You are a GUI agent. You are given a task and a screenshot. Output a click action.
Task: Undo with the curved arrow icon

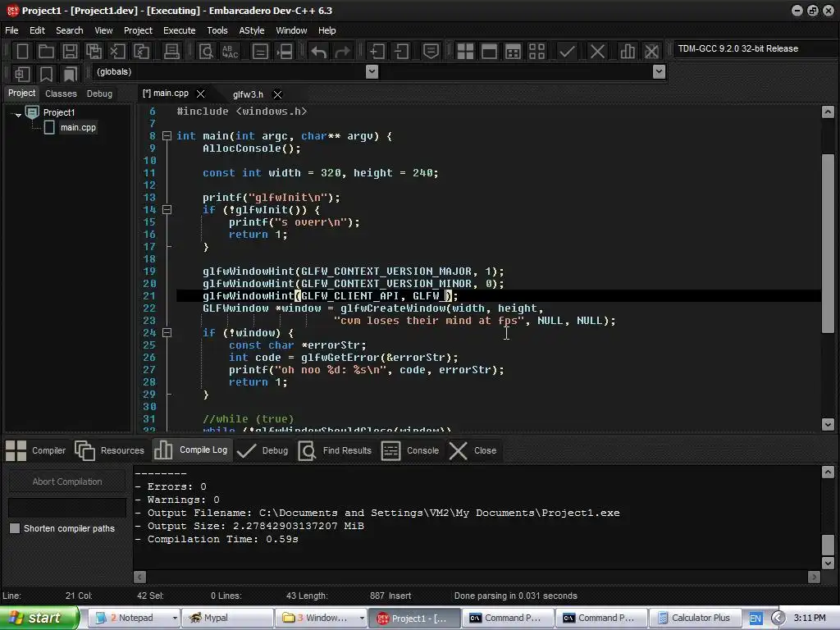pyautogui.click(x=319, y=52)
